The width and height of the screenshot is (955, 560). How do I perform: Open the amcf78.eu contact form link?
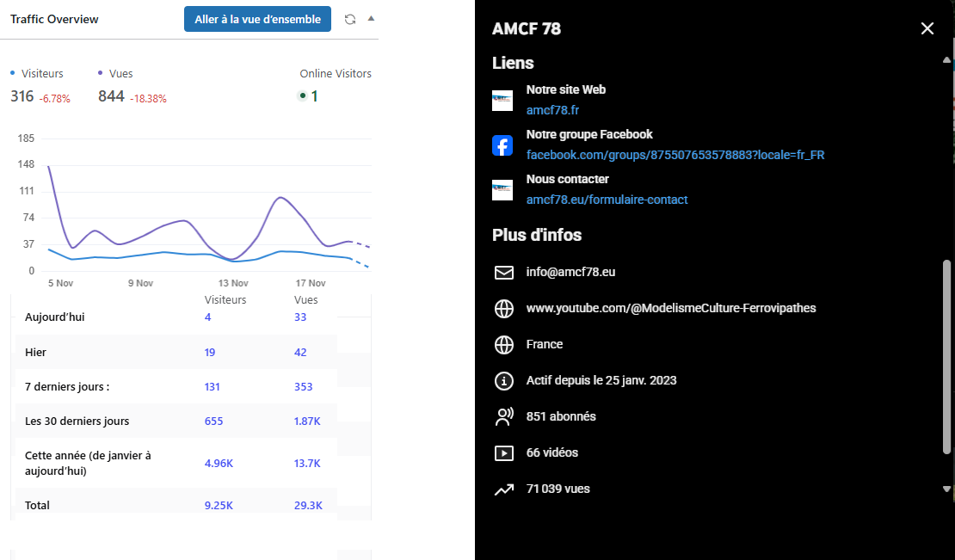point(607,200)
